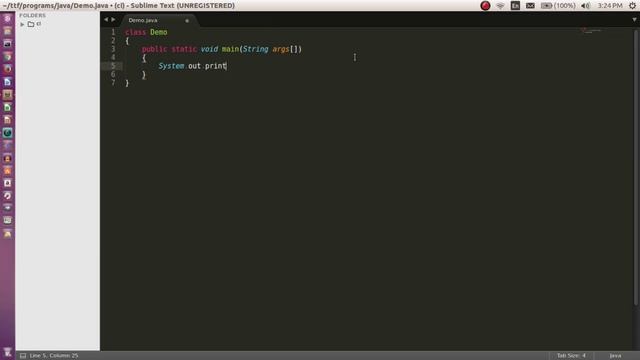Screen dimensions: 640x360
Task: Open the system gear session menu
Action: pyautogui.click(x=632, y=6)
